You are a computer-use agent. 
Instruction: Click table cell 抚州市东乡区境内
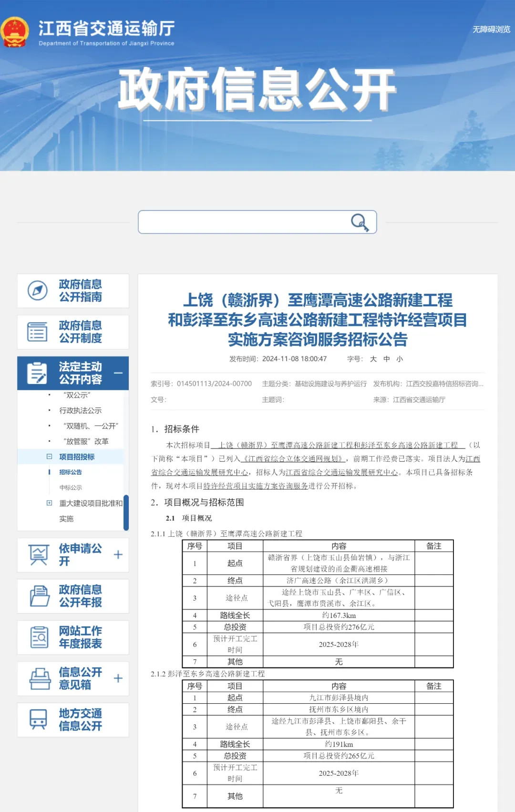click(339, 709)
